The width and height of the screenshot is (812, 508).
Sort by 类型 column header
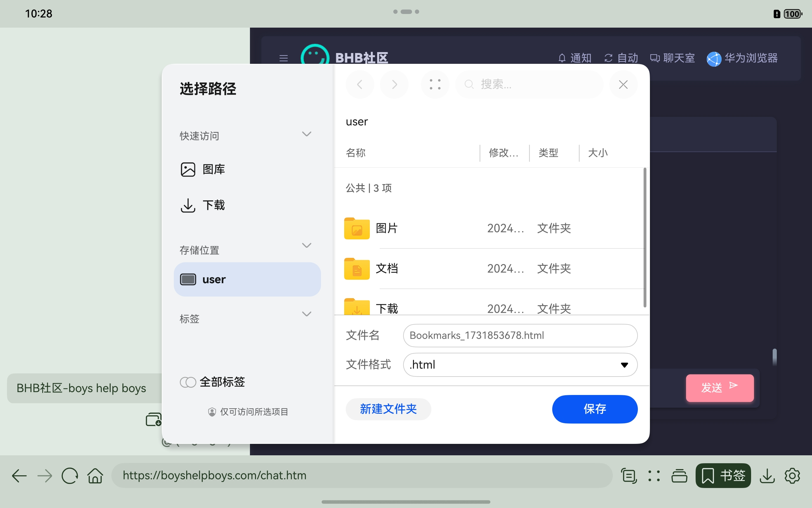click(548, 153)
